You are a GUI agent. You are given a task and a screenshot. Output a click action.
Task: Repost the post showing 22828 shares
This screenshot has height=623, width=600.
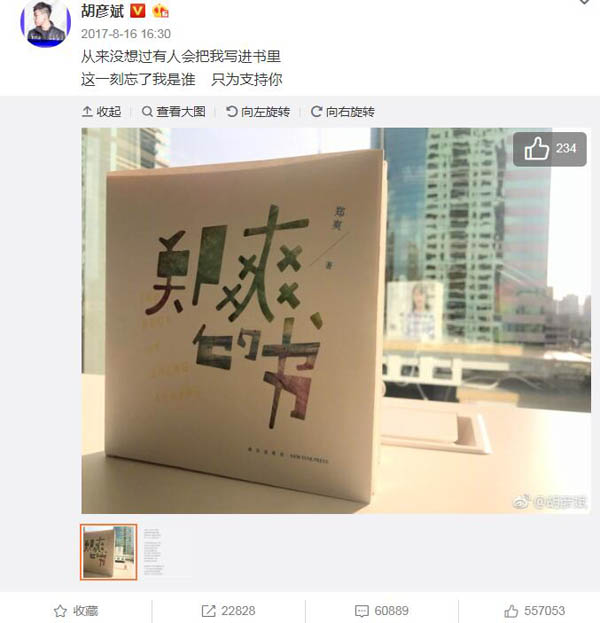[228, 611]
